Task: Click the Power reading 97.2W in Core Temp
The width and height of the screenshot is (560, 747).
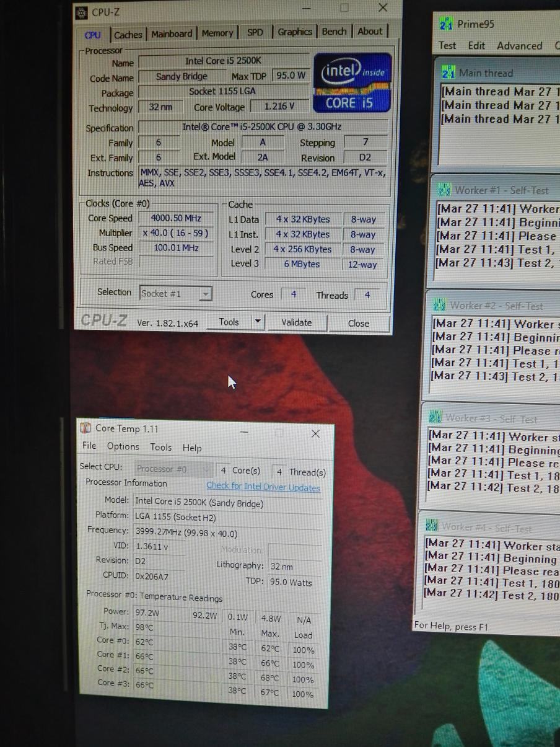Action: pyautogui.click(x=160, y=612)
